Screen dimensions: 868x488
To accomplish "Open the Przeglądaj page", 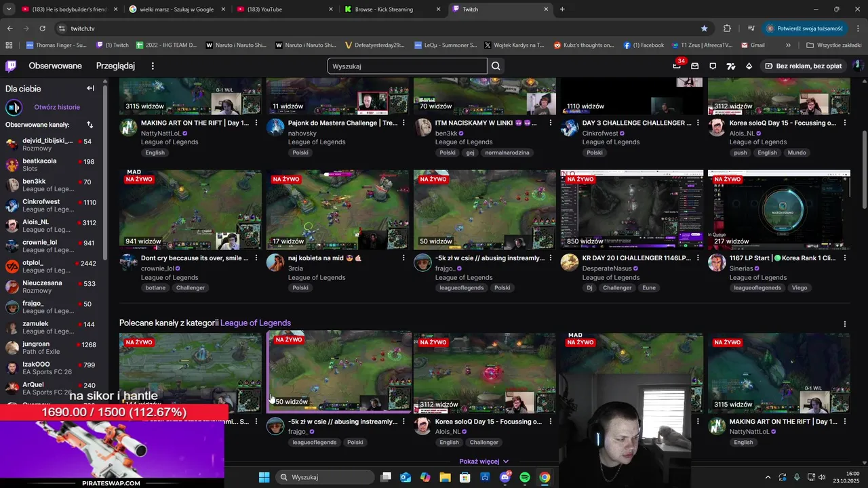I will (115, 66).
